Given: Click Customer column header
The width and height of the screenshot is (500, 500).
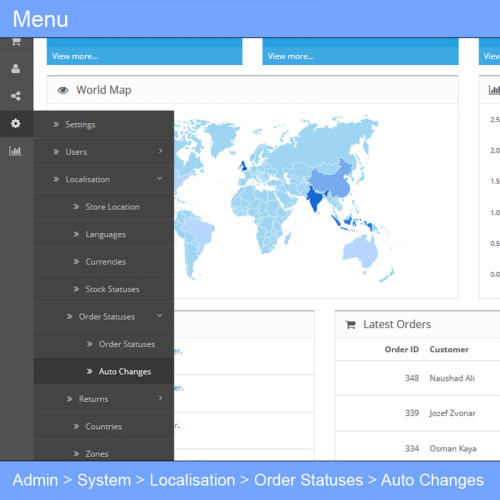Looking at the screenshot, I should pos(449,349).
